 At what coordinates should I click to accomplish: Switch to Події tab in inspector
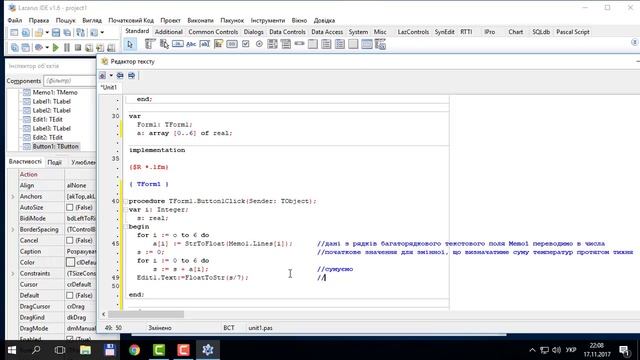pos(54,162)
